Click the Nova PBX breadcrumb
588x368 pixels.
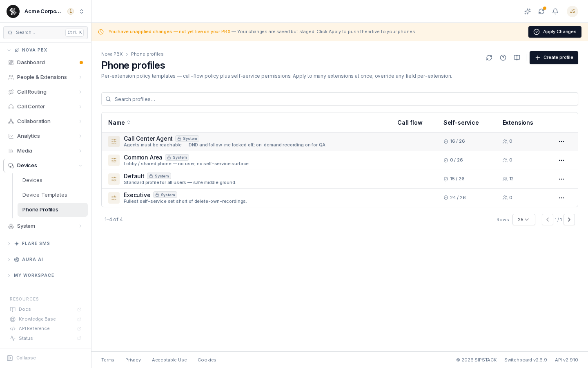pyautogui.click(x=112, y=54)
